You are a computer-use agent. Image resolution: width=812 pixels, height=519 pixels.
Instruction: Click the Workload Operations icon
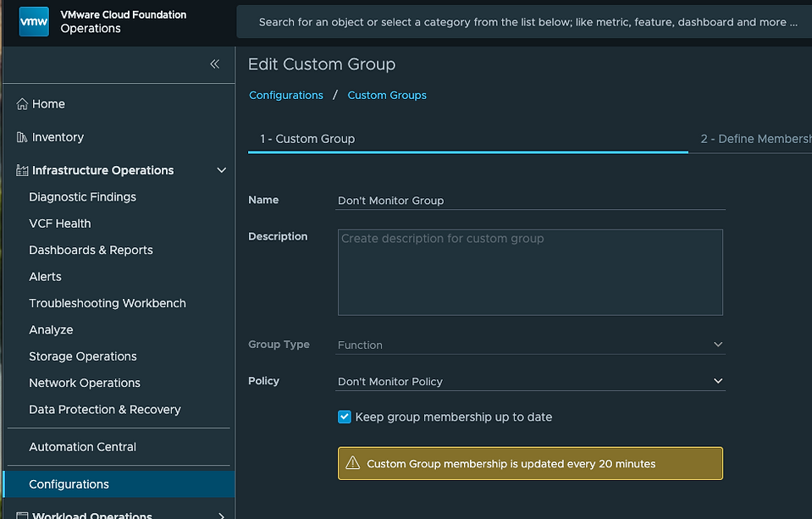click(x=22, y=516)
